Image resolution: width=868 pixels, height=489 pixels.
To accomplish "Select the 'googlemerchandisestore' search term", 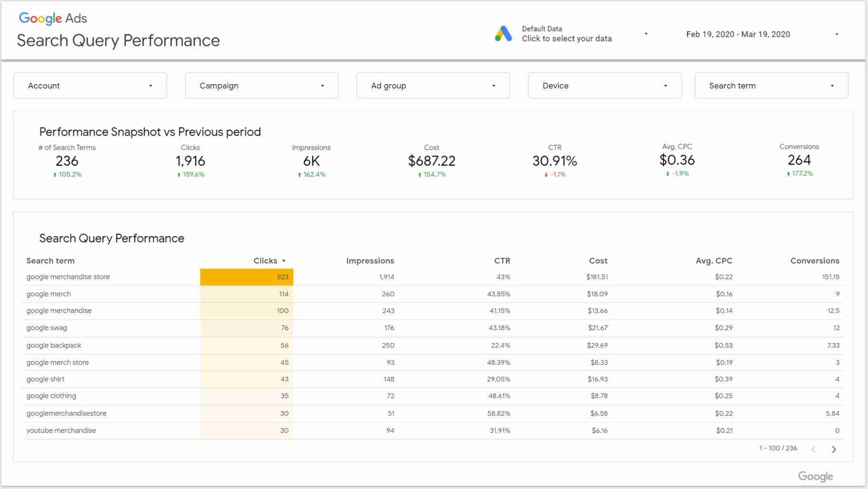I will coord(66,413).
